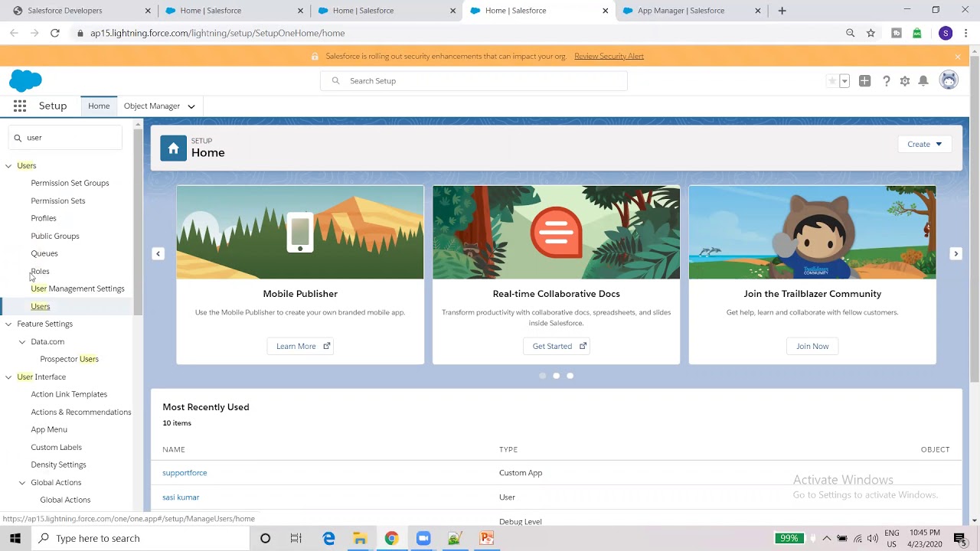This screenshot has height=551, width=980.
Task: Open the highlighted Users setup item
Action: point(41,306)
